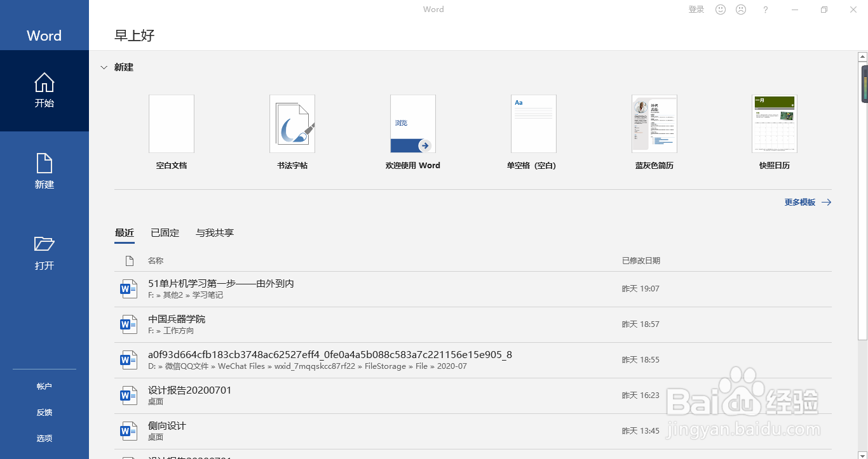Click modified date 昨天 19:07

pos(641,289)
